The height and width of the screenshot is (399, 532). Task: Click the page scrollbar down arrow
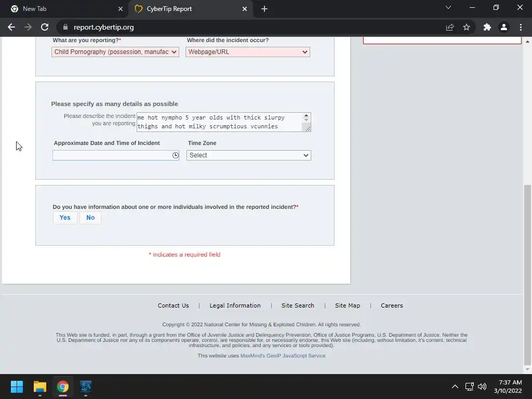coord(527,369)
